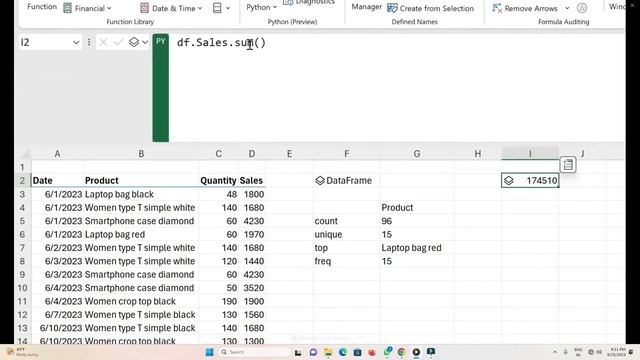Select row 8 header

(22, 261)
